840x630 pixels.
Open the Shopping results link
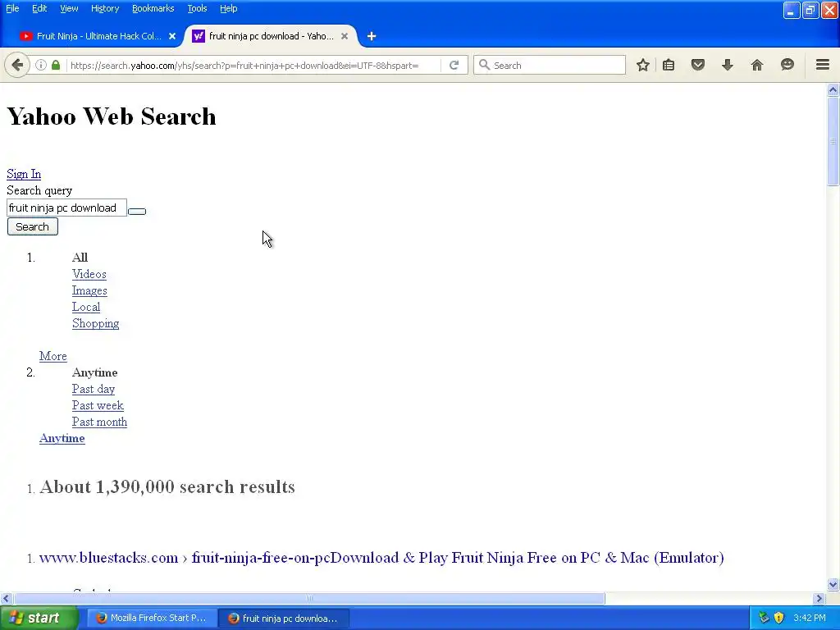[95, 323]
